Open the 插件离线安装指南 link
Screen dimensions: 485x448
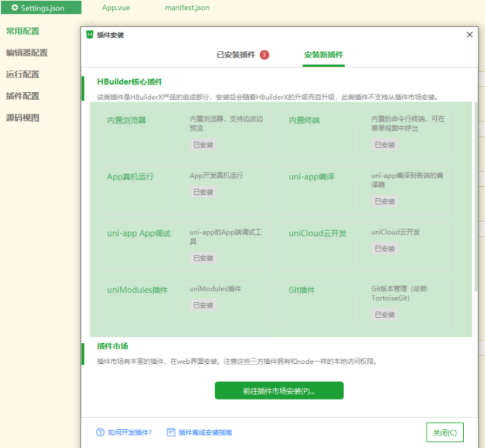click(x=205, y=432)
